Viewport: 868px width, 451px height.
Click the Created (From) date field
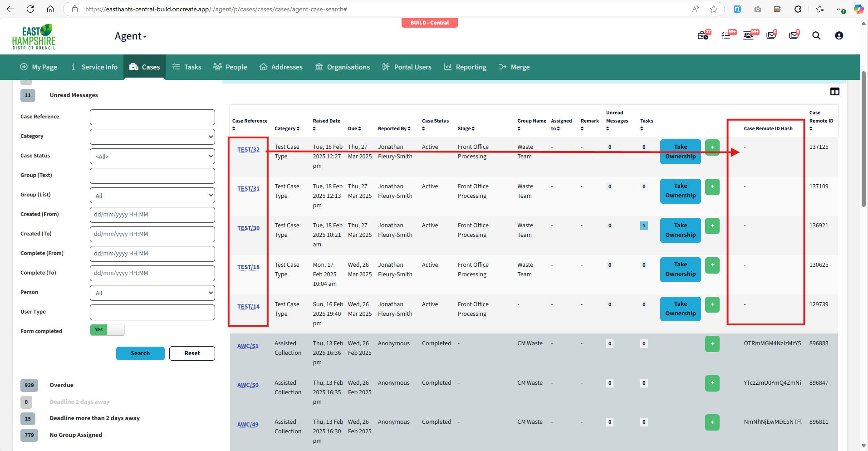click(x=152, y=215)
